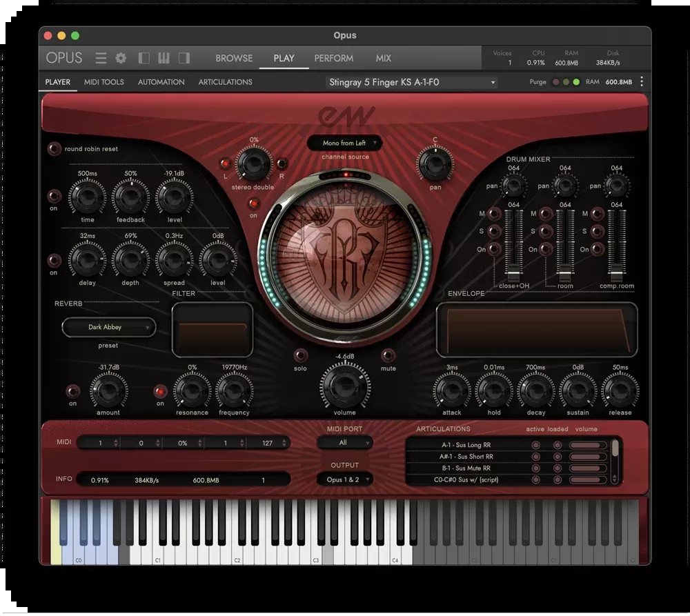Toggle the right sidebar panel icon

[x=184, y=58]
